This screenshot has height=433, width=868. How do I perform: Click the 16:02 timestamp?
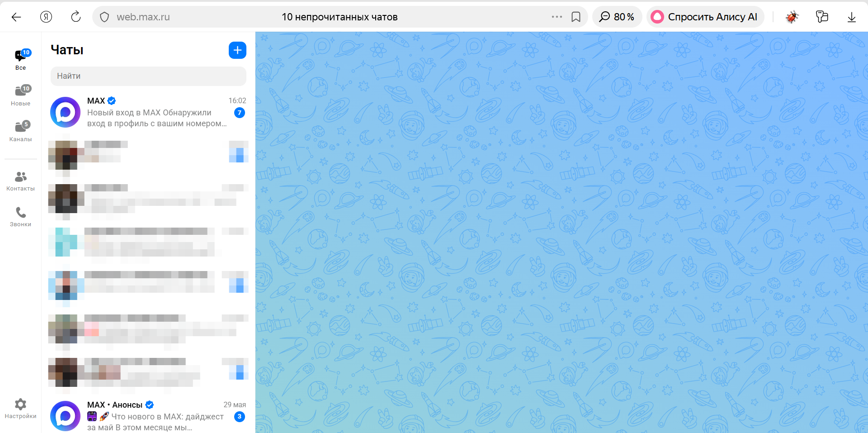pyautogui.click(x=237, y=100)
